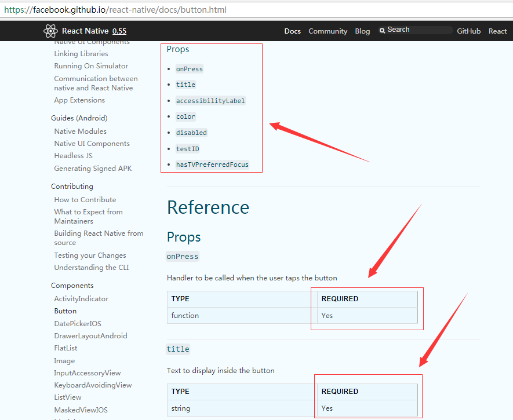Screen dimensions: 513x420
Task: Open FlatList component docs
Action: click(66, 348)
